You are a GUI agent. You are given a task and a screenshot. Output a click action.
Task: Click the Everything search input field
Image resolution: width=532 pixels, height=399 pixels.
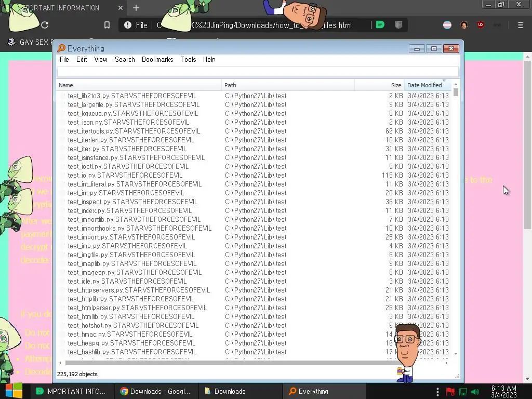click(x=258, y=72)
